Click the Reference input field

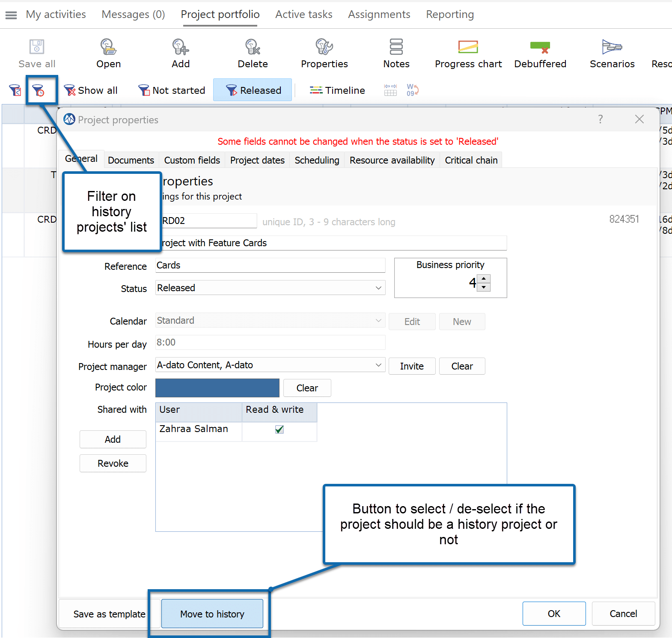point(270,265)
